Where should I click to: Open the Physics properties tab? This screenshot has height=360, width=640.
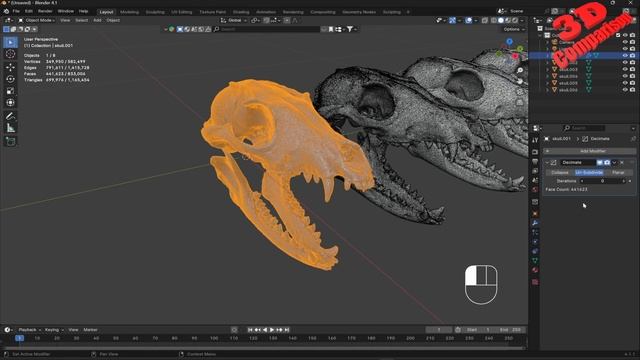pyautogui.click(x=535, y=242)
